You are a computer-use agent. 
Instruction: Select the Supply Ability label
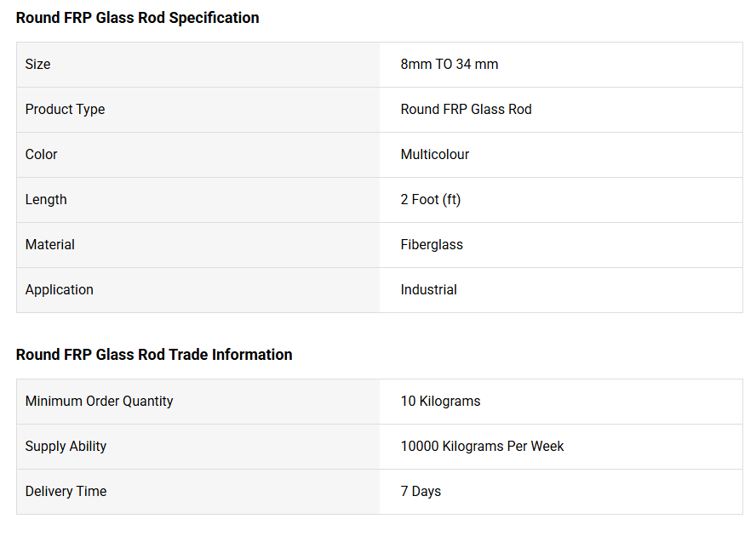tap(66, 447)
